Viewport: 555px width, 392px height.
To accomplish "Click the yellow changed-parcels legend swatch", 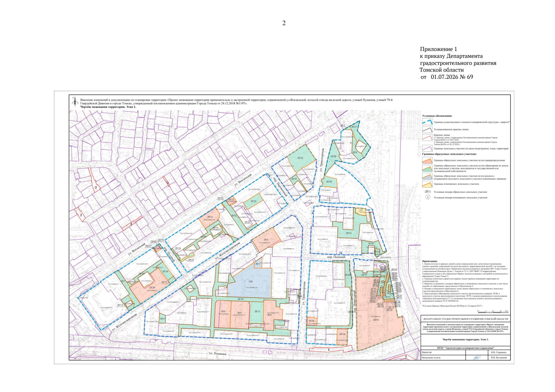I will pyautogui.click(x=427, y=184).
